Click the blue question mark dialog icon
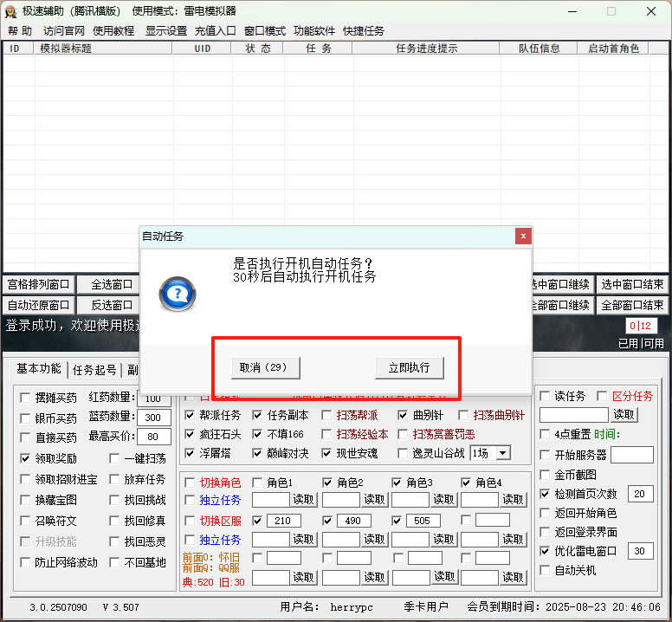Viewport: 672px width, 622px height. pos(177,295)
